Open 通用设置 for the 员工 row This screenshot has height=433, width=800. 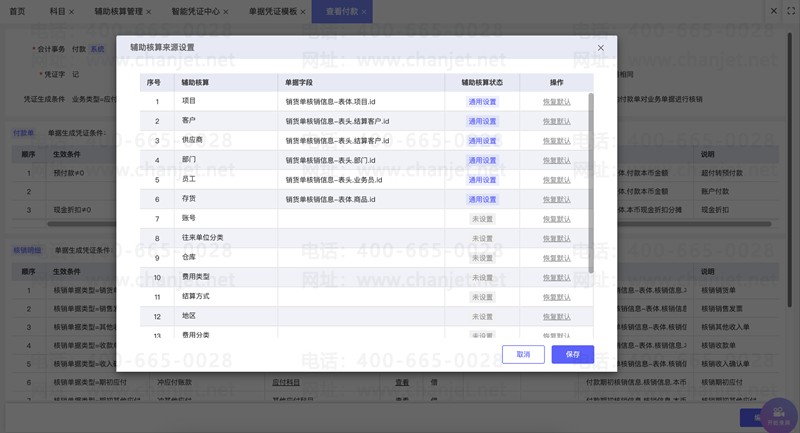482,180
